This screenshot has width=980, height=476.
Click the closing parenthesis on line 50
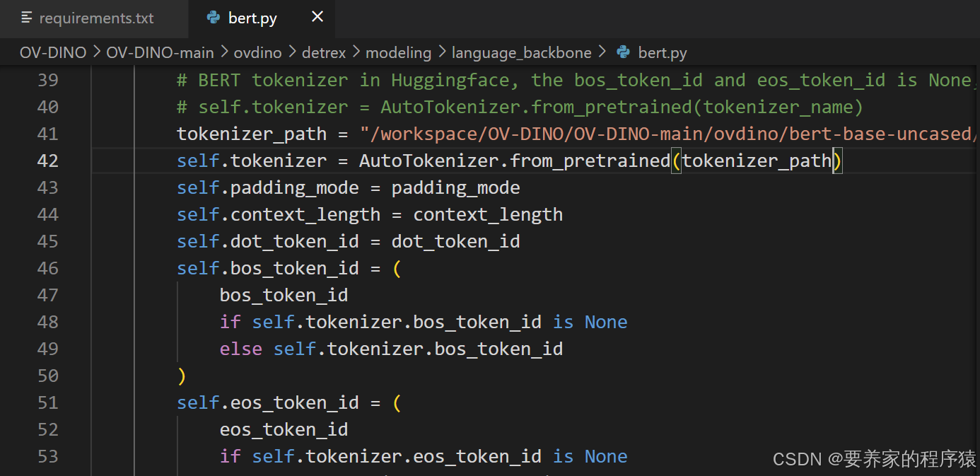pos(182,376)
